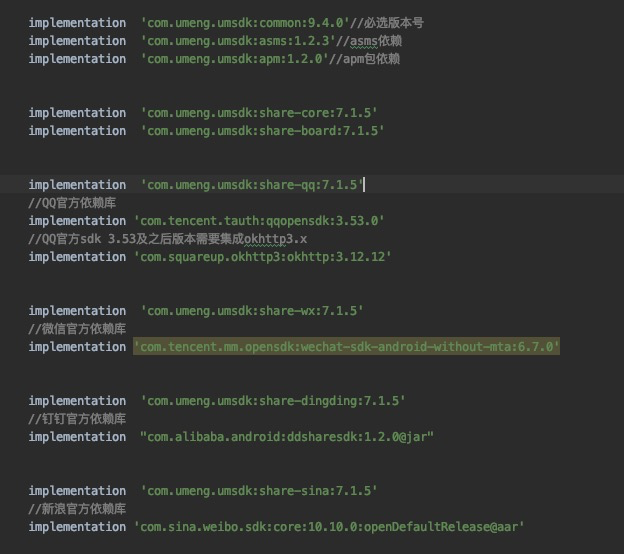Click the share-sina:7.1.5 dependency string
Screen dimensions: 624x554
click(259, 491)
